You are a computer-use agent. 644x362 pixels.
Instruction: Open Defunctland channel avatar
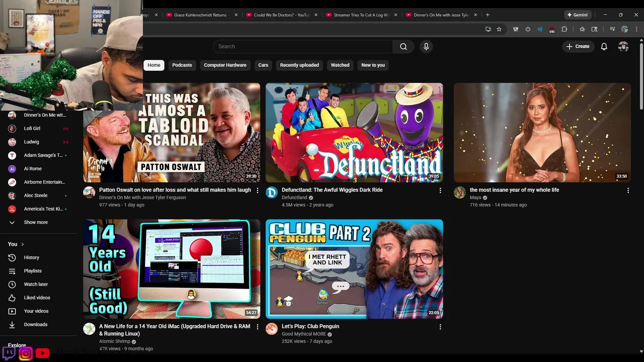tap(272, 193)
